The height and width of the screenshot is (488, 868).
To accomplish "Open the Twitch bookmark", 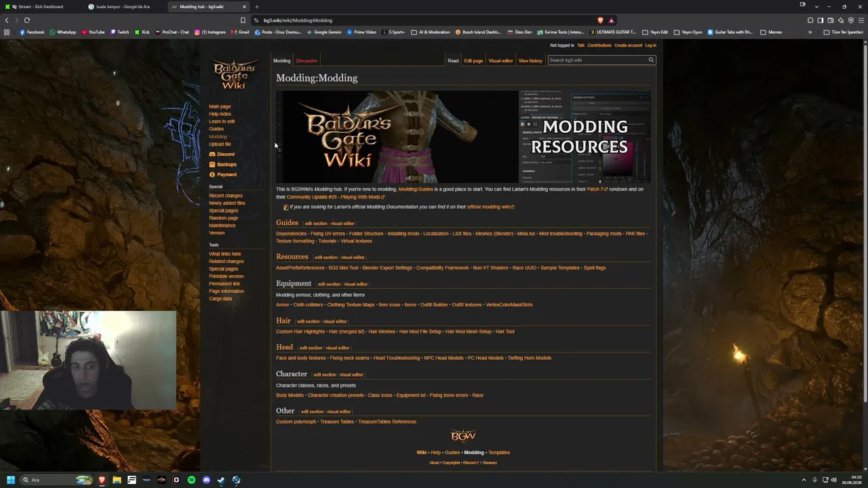I will 119,32.
